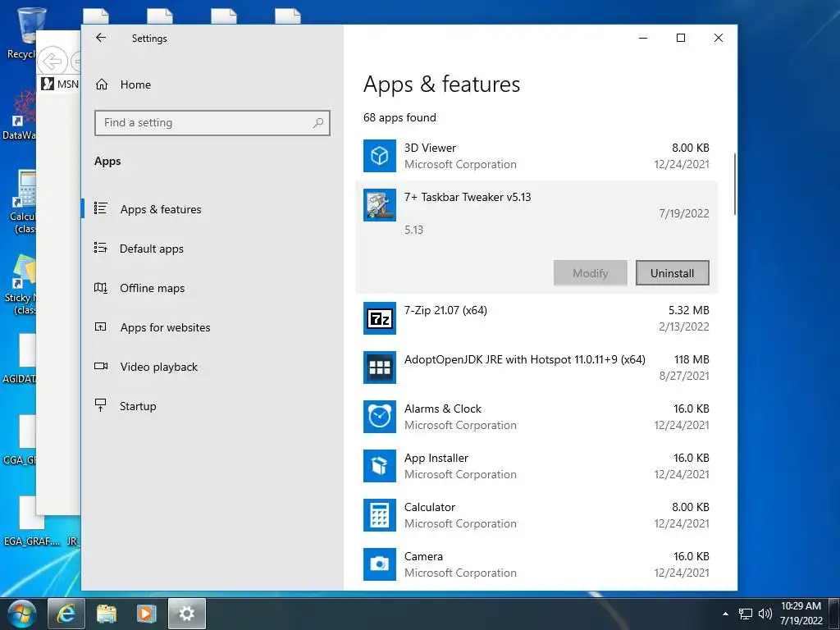Click the Default apps sidebar icon
The width and height of the screenshot is (840, 630).
101,248
